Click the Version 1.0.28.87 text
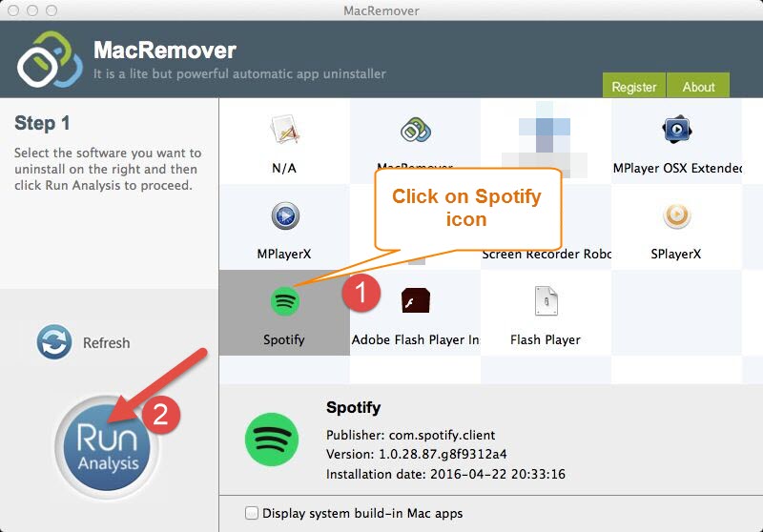 coord(417,454)
